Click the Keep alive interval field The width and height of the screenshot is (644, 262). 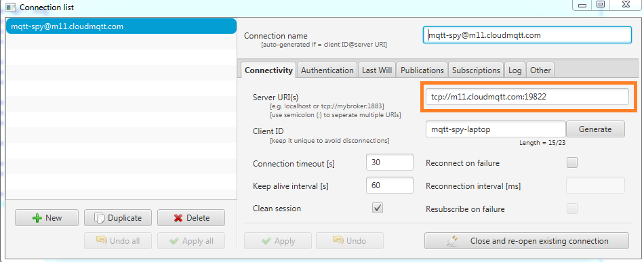tap(389, 185)
